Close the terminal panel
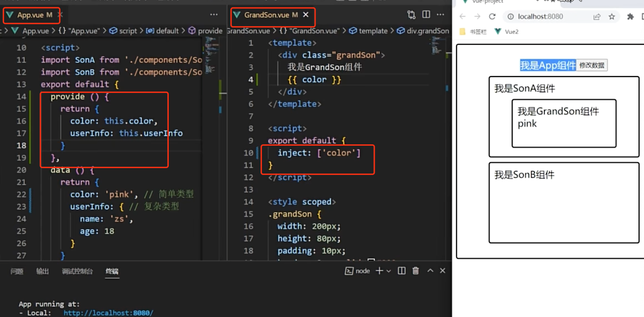 coord(443,271)
